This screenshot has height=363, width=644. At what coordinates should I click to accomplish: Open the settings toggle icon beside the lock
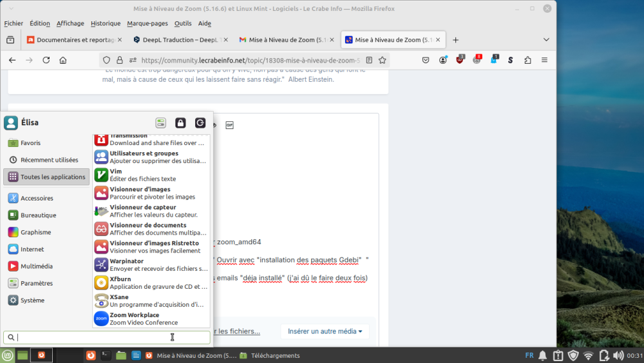[160, 123]
